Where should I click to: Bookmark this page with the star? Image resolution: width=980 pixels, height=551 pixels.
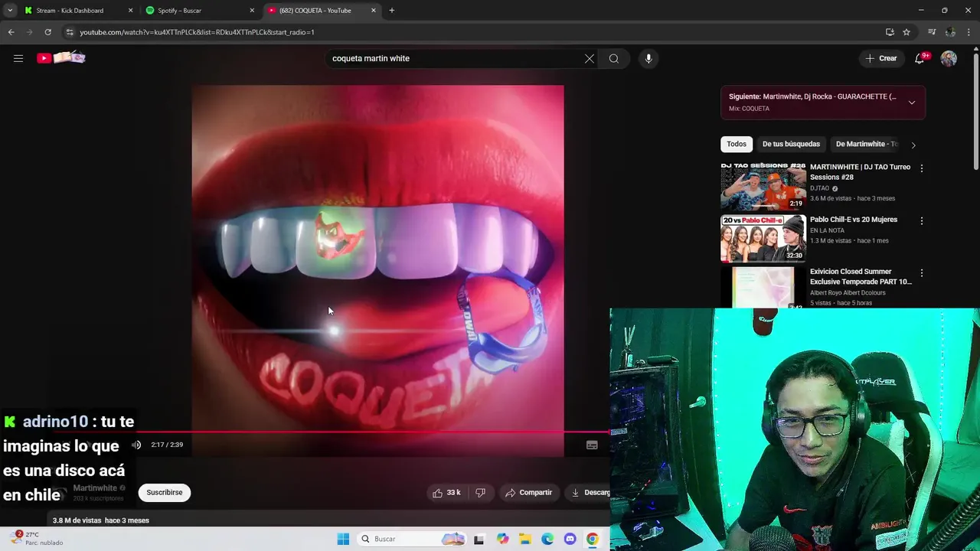click(906, 32)
